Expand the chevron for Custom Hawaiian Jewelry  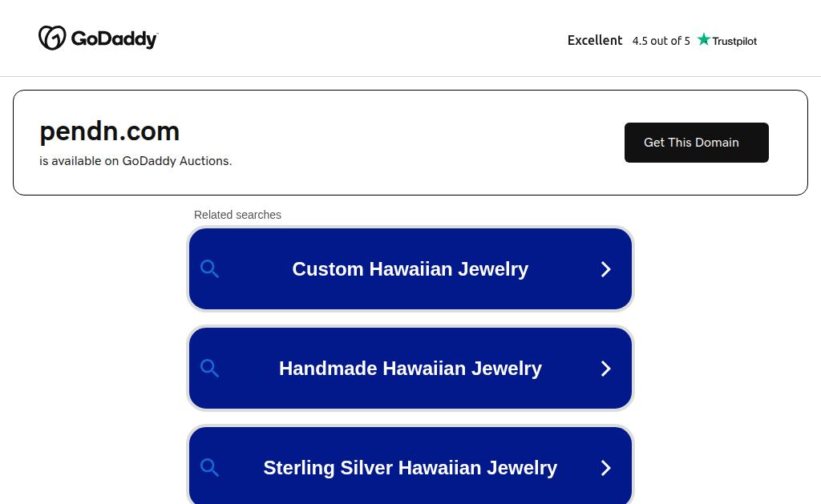click(x=606, y=269)
